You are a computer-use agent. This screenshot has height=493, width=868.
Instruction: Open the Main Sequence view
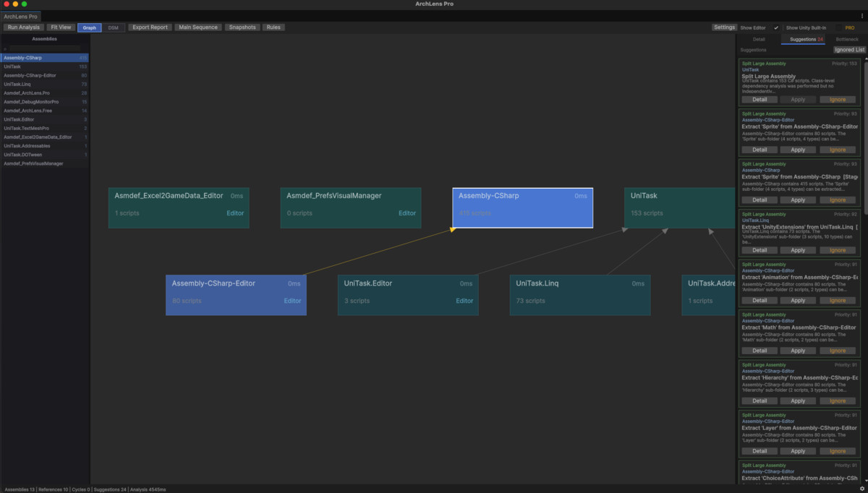(x=197, y=27)
